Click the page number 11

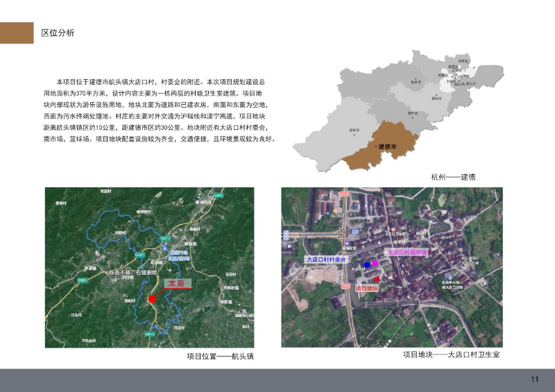click(x=534, y=379)
